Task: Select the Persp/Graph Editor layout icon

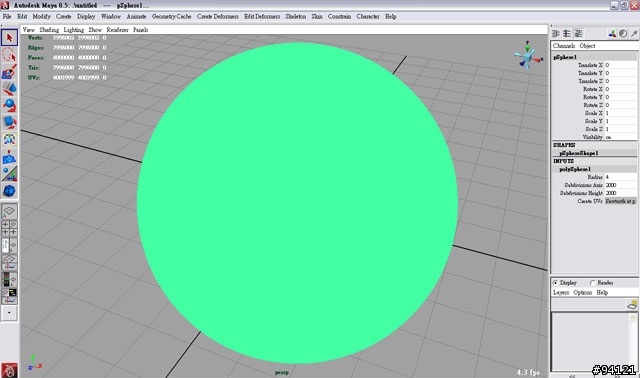Action: [9, 263]
